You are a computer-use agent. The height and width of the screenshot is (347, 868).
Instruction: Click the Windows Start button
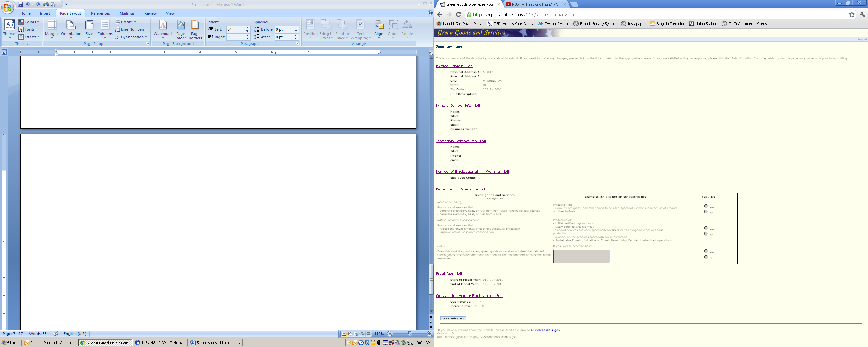tap(9, 343)
